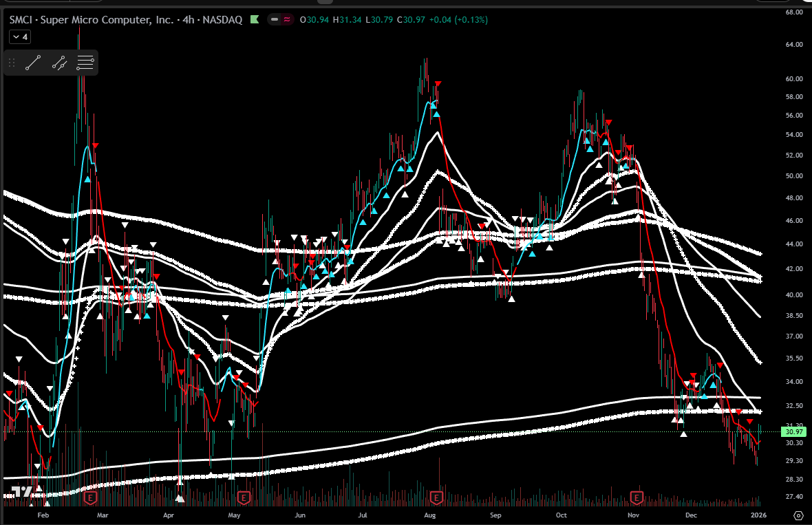The height and width of the screenshot is (525, 812).
Task: Click the Sep label on time axis
Action: tap(495, 515)
